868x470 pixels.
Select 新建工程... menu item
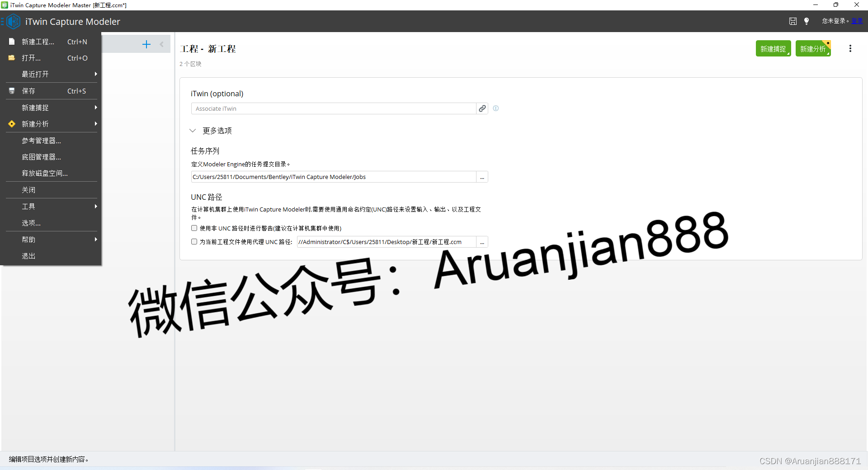tap(52, 42)
